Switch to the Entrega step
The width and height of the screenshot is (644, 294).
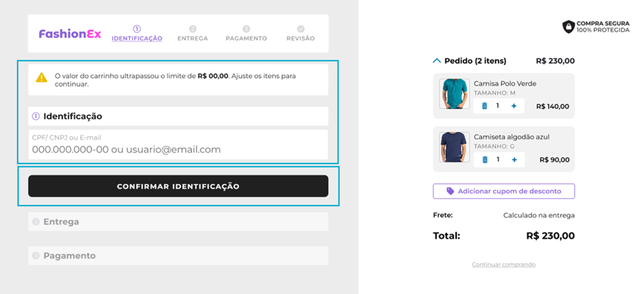pos(192,34)
